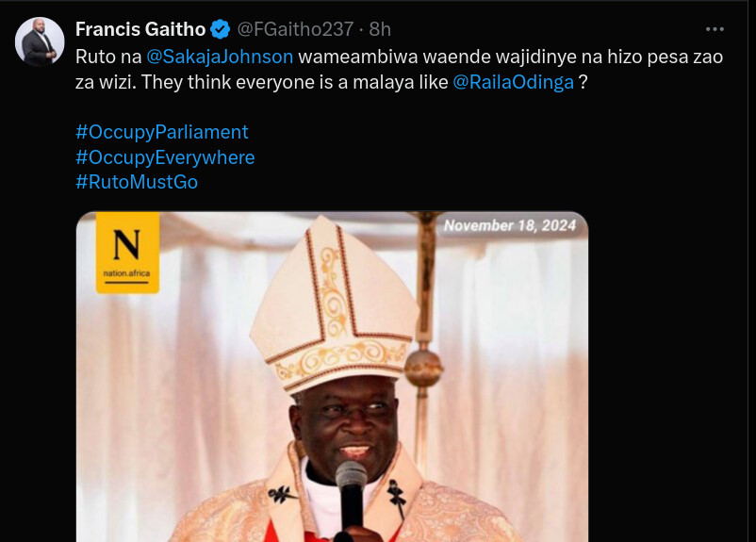Viewport: 756px width, 542px height.
Task: Open the @RailaOdinga mention
Action: [513, 82]
